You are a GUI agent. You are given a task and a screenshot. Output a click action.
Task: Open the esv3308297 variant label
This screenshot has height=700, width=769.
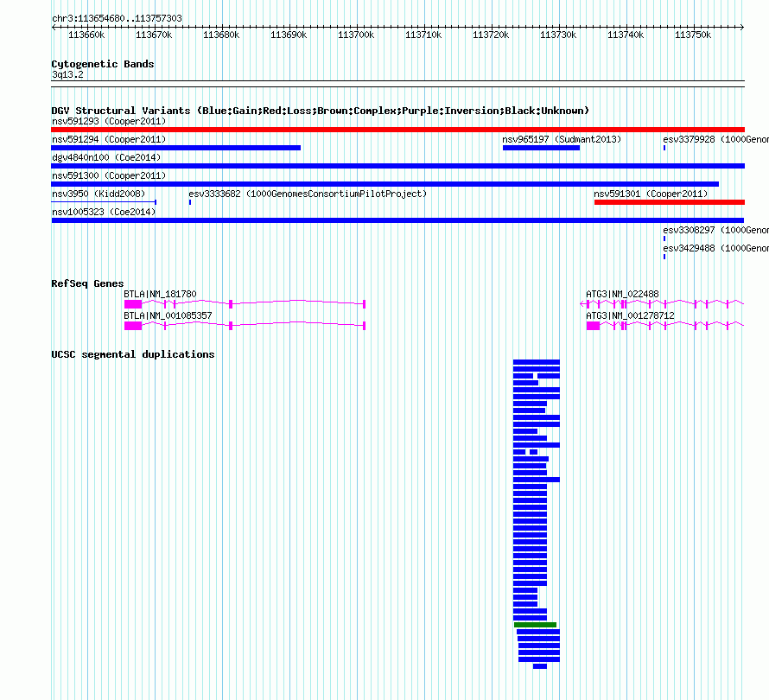715,230
